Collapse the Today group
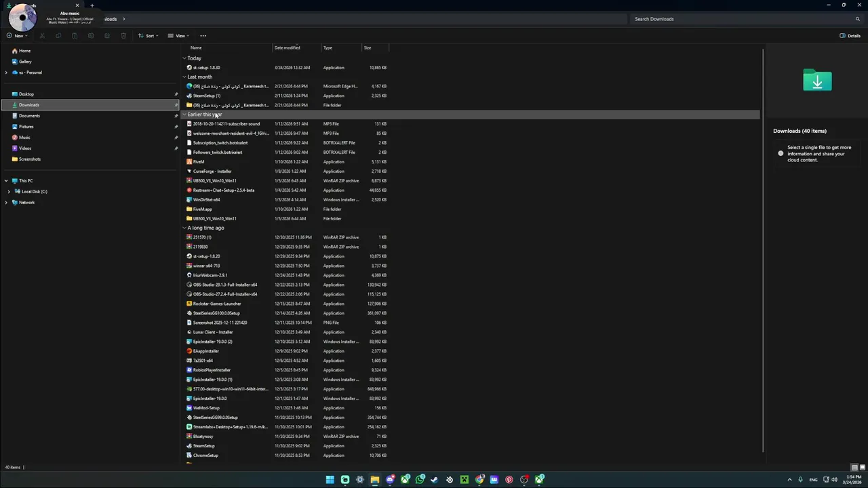 [184, 58]
